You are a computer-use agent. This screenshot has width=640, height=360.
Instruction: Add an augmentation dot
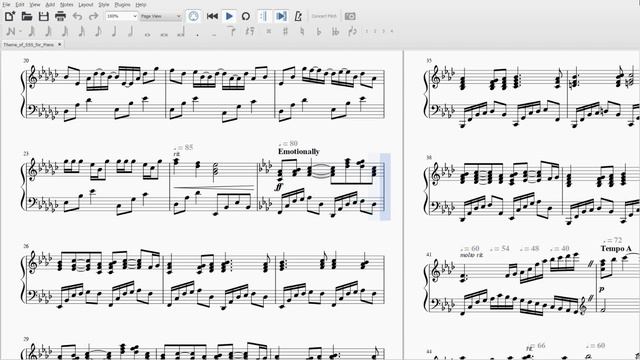[x=198, y=34]
